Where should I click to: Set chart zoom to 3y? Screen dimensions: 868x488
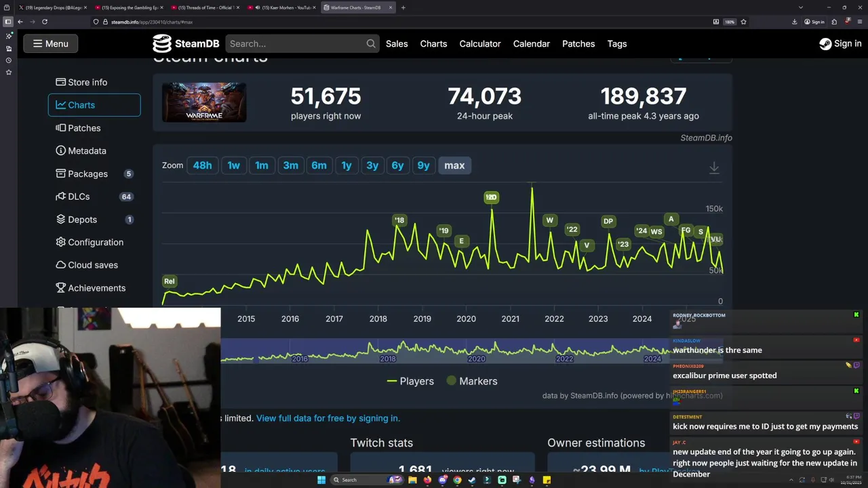tap(372, 165)
